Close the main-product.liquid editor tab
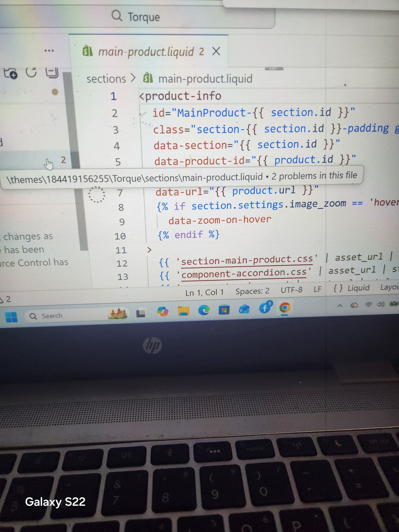 click(216, 51)
